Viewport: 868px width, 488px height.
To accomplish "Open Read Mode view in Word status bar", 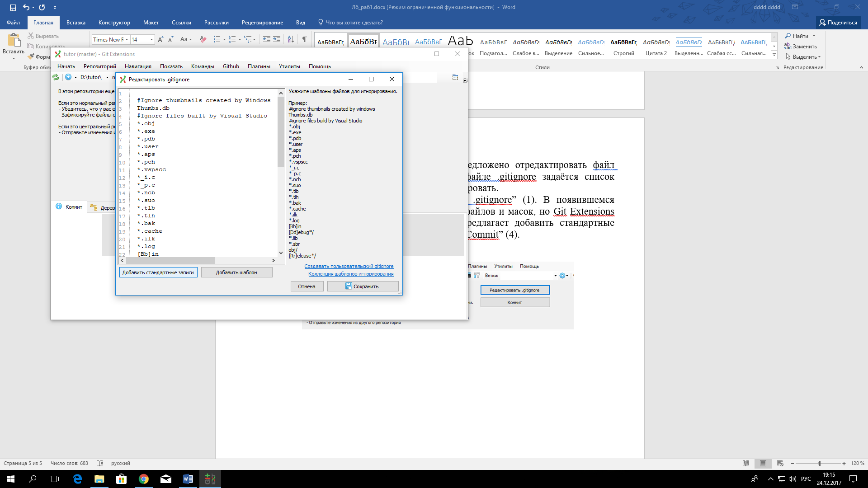I will [746, 463].
